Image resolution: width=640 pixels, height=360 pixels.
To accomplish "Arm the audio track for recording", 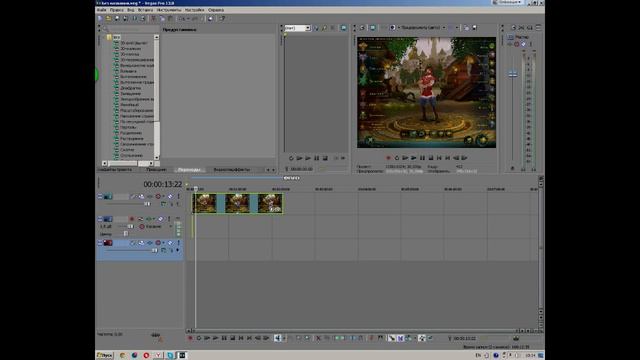I will pos(131,219).
